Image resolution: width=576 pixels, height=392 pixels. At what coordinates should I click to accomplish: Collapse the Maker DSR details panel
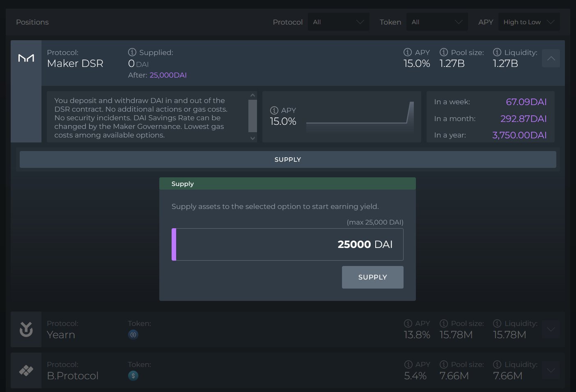pyautogui.click(x=551, y=58)
